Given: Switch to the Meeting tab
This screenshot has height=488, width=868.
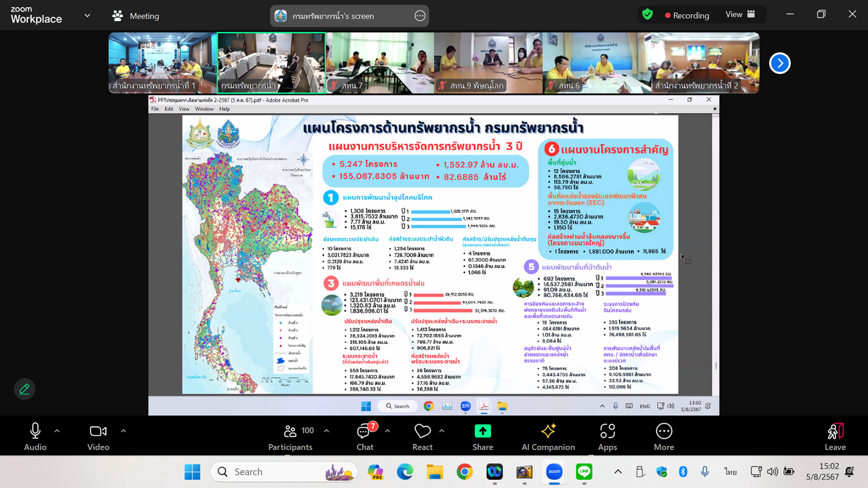Looking at the screenshot, I should (x=136, y=16).
